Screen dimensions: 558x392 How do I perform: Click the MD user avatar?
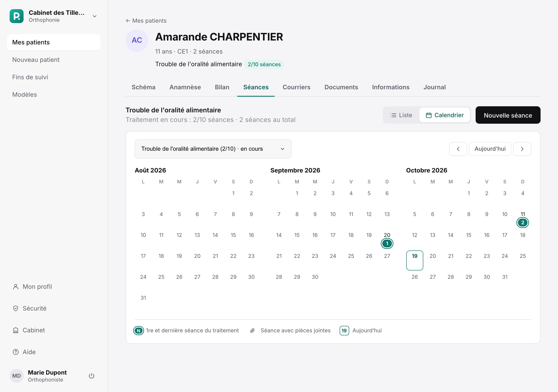pyautogui.click(x=17, y=376)
